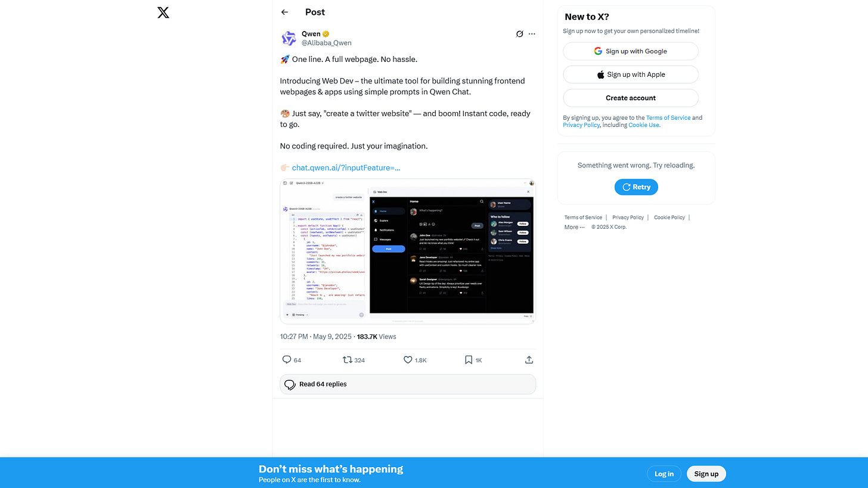Click Read 64 replies button
This screenshot has height=488, width=868.
[x=408, y=384]
